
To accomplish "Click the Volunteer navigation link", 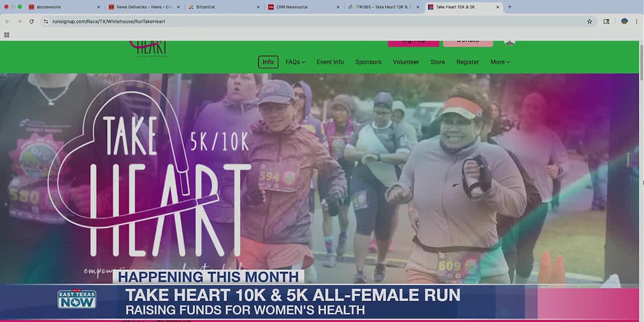I will (406, 62).
